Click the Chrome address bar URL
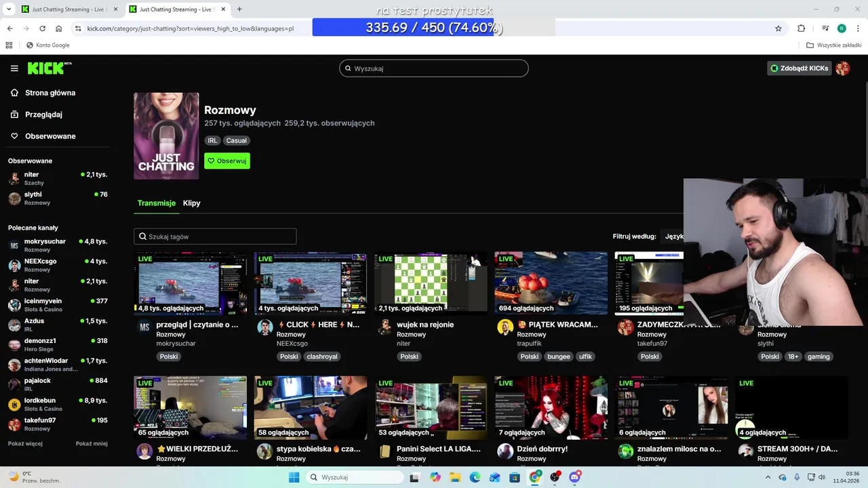This screenshot has width=868, height=488. coord(191,28)
